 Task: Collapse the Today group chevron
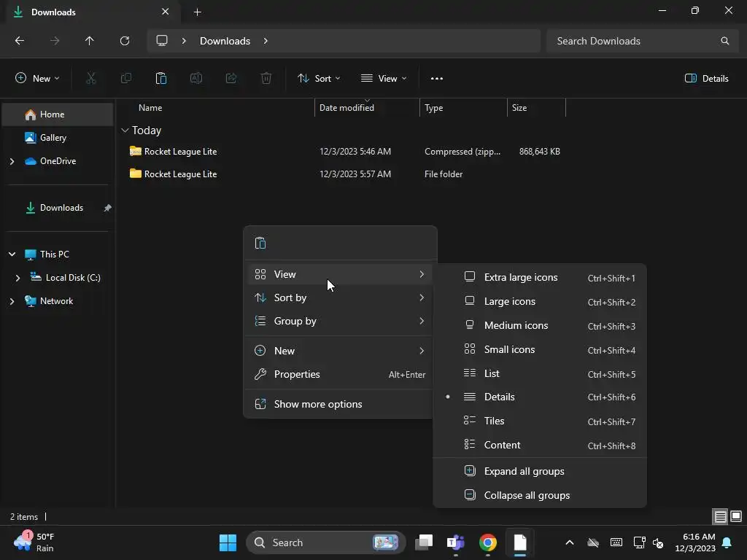pyautogui.click(x=125, y=130)
